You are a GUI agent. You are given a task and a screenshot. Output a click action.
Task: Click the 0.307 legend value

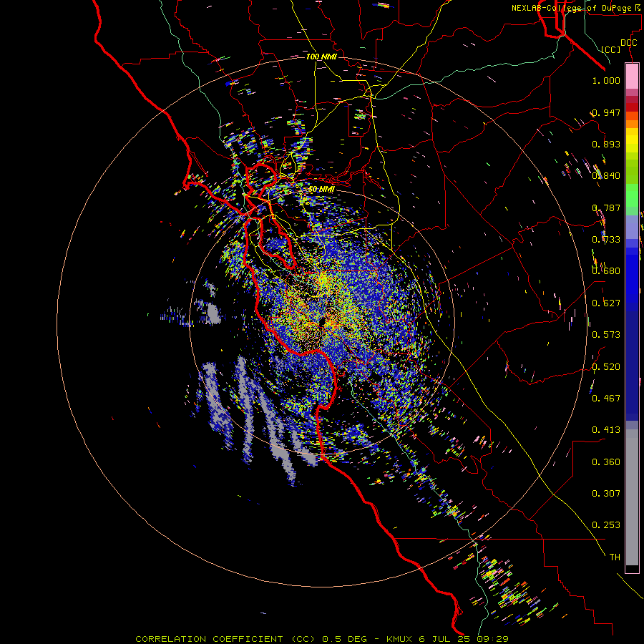[606, 494]
